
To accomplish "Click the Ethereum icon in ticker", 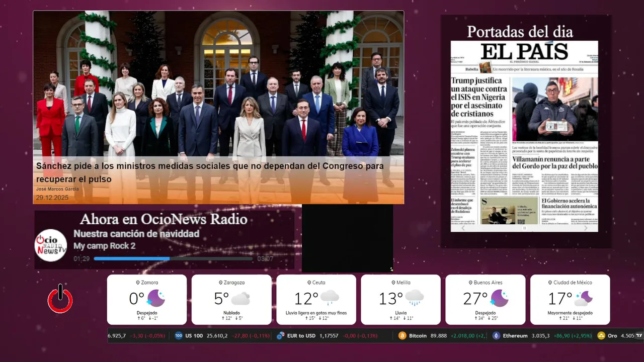I will pyautogui.click(x=496, y=336).
